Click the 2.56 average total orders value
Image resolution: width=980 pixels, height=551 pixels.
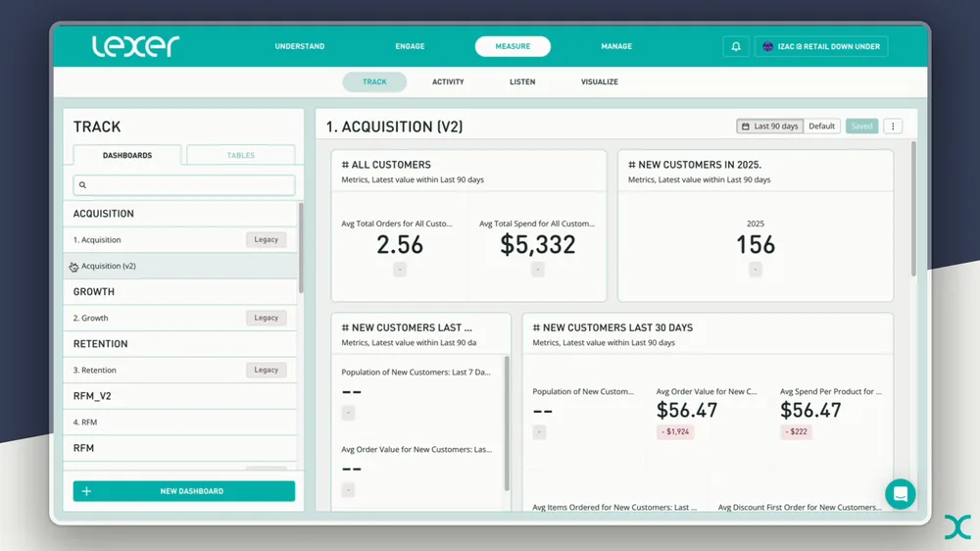coord(400,244)
